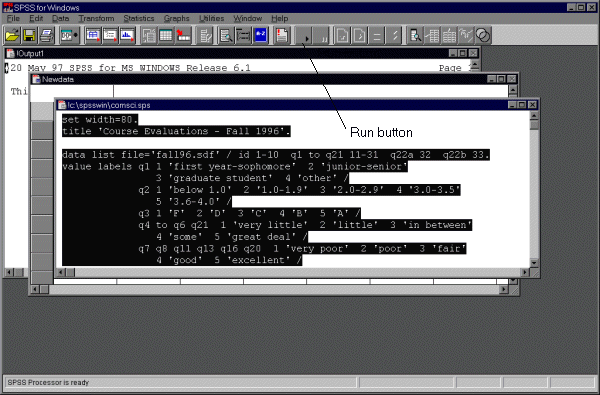Click the overlapping circles icon in toolbar

483,36
